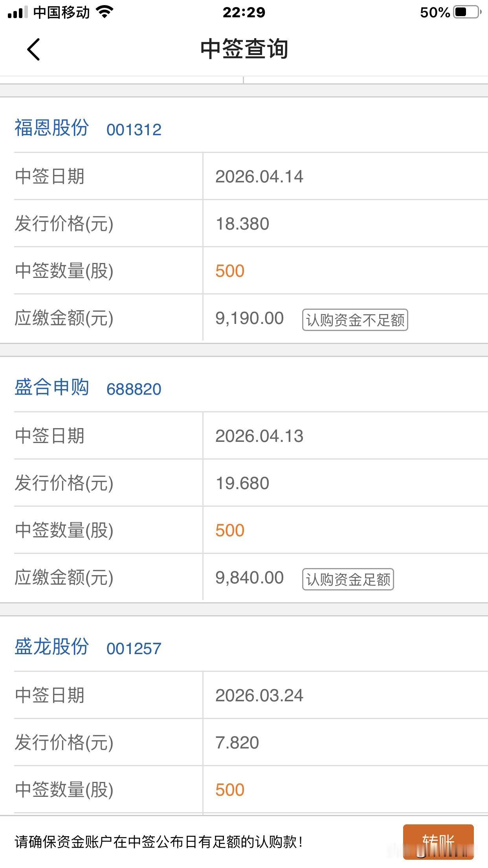Image resolution: width=488 pixels, height=868 pixels.
Task: Tap stock code 001257
Action: click(134, 649)
